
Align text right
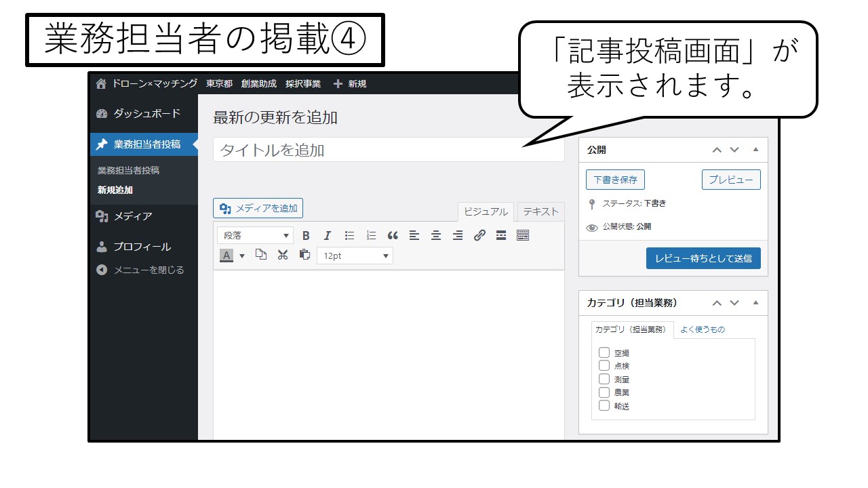tap(458, 235)
